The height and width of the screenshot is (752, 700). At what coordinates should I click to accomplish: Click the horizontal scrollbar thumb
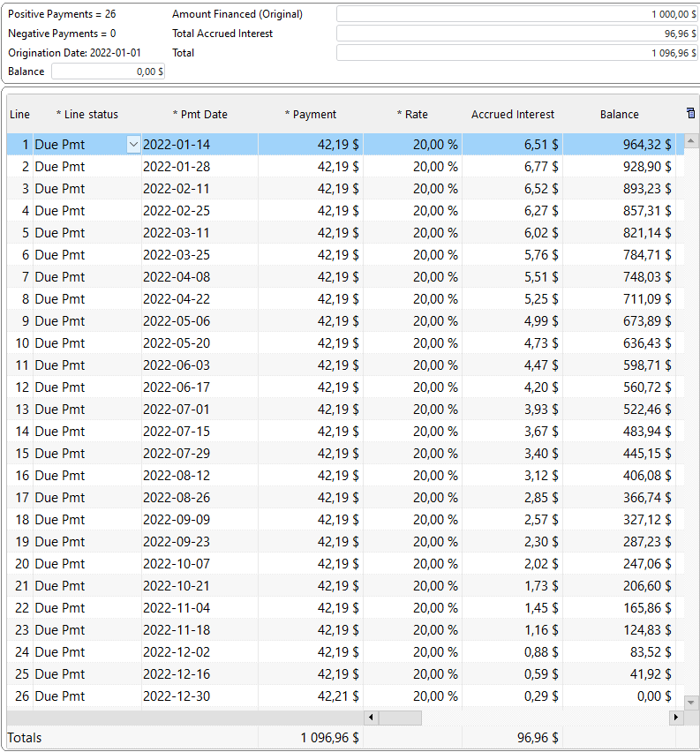point(400,718)
